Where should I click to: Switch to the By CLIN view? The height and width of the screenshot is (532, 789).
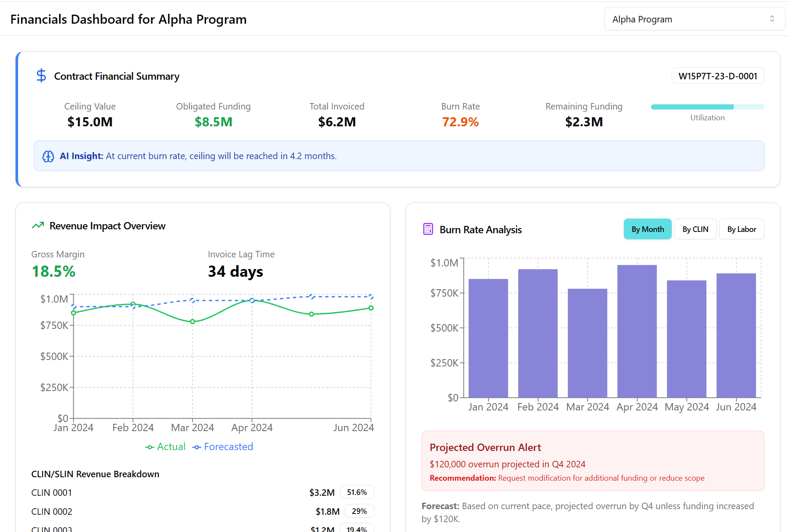pyautogui.click(x=695, y=229)
